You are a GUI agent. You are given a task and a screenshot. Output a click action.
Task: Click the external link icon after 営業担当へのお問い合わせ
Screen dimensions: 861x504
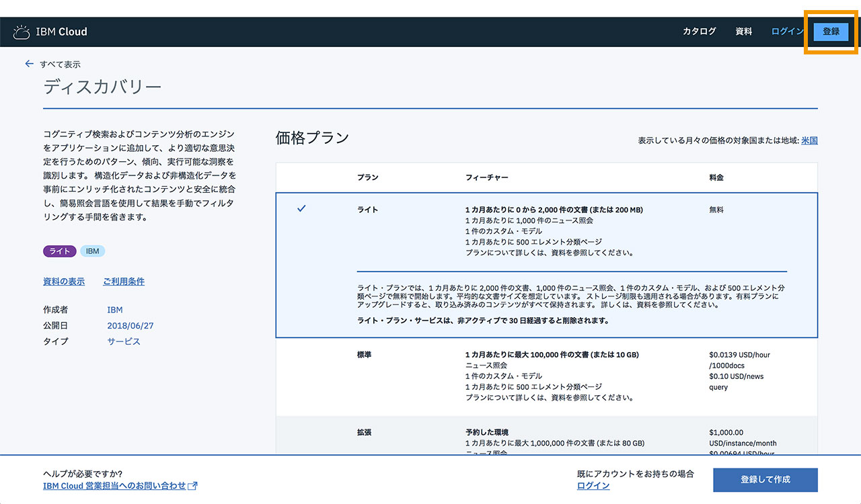point(193,486)
